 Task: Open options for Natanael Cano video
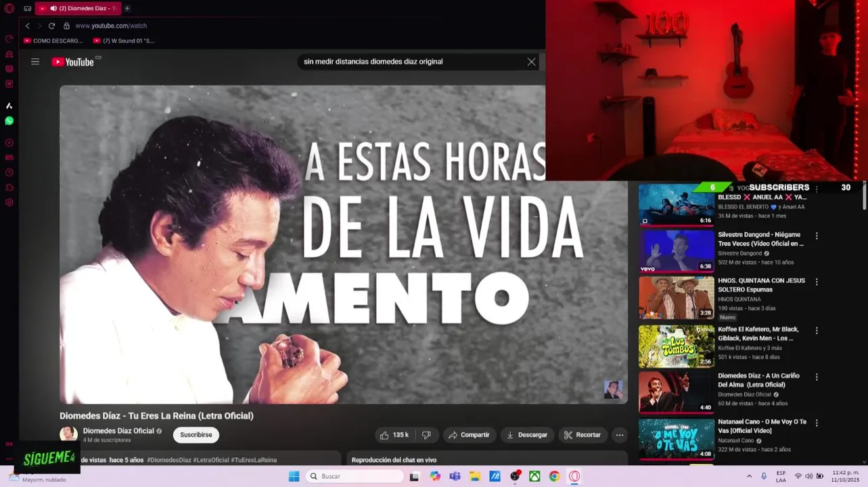(x=817, y=423)
